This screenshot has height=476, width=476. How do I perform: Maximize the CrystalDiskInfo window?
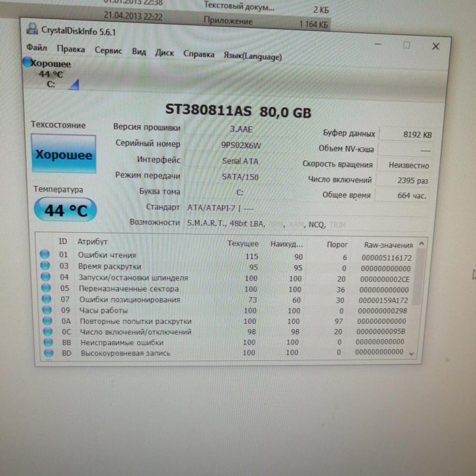pos(406,46)
